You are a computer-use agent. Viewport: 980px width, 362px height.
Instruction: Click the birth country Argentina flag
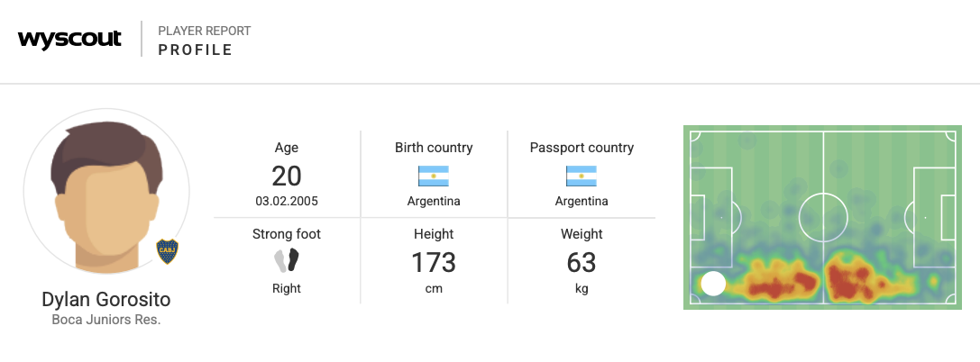tap(434, 176)
